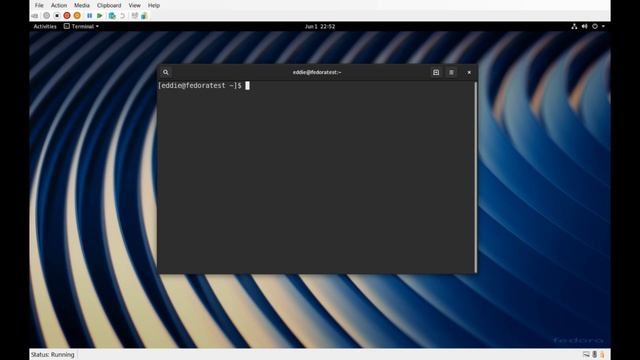Click the black Turn Off VM icon
640x360 pixels.
tap(57, 16)
